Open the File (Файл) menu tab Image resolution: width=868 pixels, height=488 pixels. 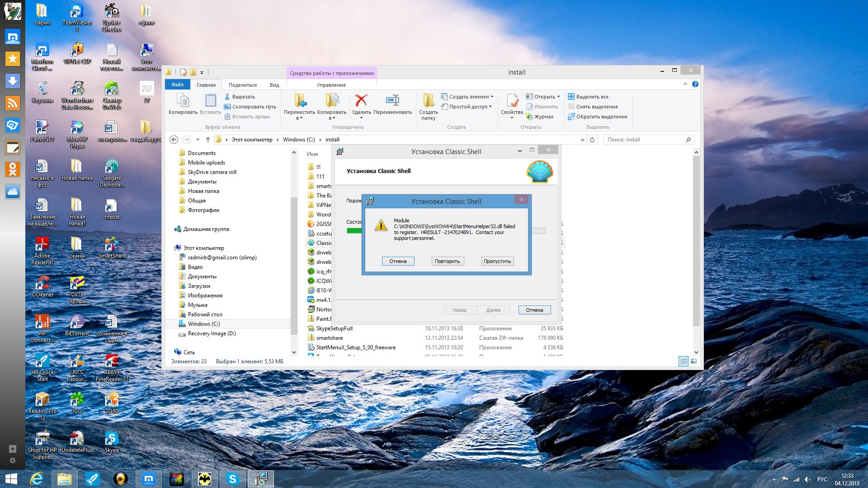(x=177, y=85)
